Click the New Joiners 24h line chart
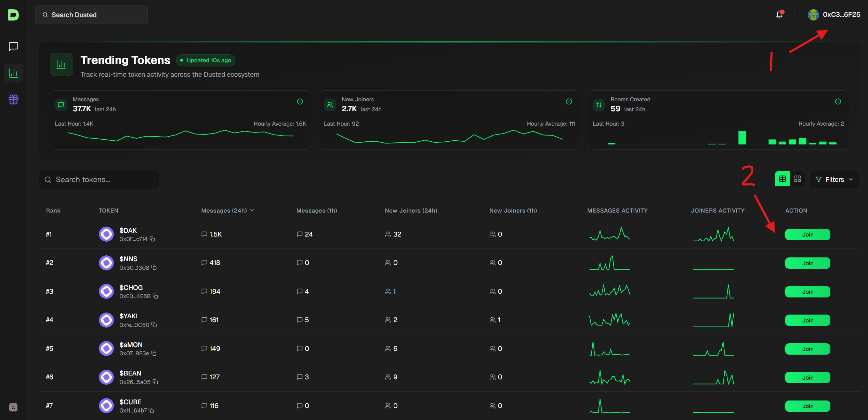The image size is (868, 420). [449, 137]
